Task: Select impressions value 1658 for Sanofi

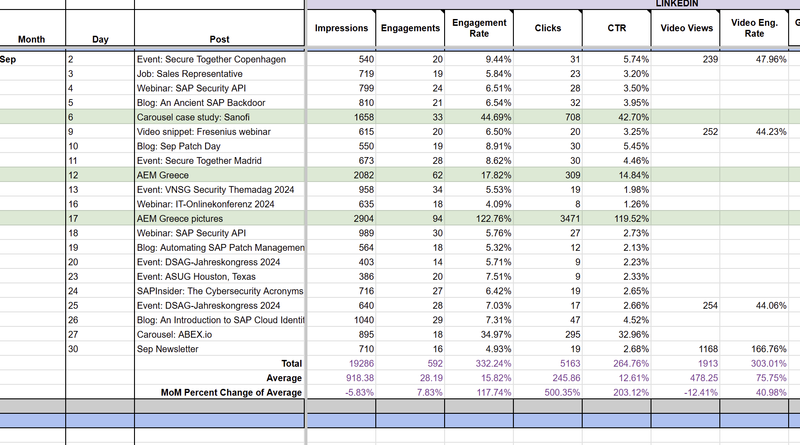Action: tap(341, 117)
